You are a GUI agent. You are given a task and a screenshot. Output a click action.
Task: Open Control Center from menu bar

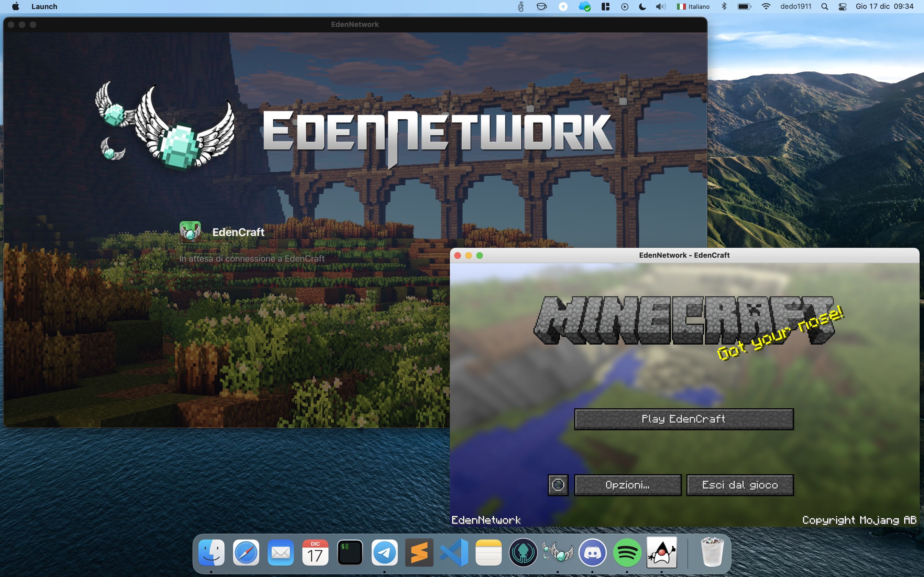tap(842, 7)
